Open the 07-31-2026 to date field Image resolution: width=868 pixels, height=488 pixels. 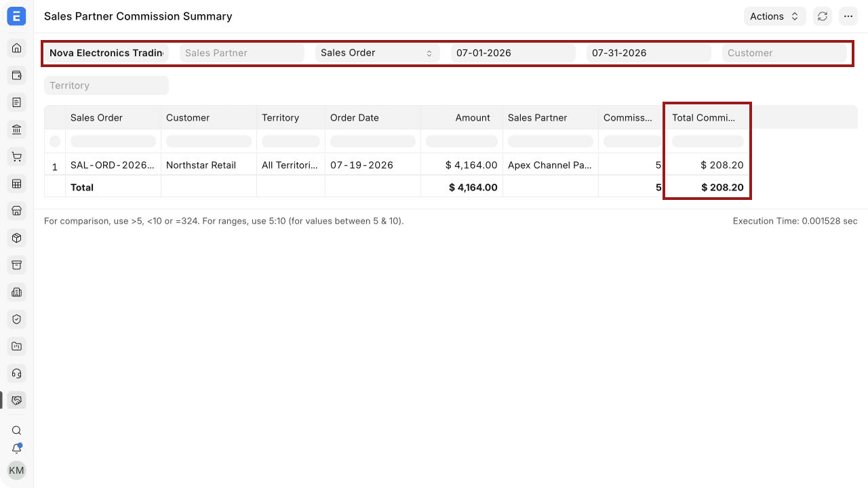tap(649, 53)
